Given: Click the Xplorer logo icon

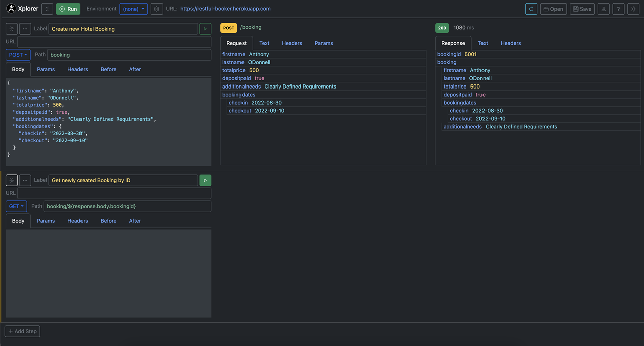Looking at the screenshot, I should click(x=11, y=9).
